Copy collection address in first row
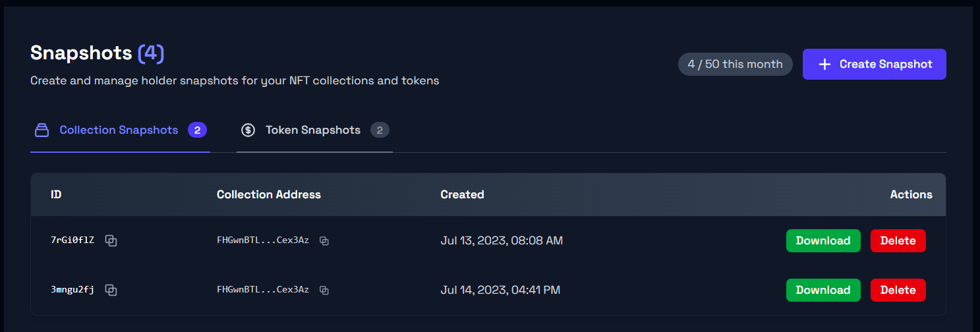This screenshot has width=980, height=332. pos(324,241)
